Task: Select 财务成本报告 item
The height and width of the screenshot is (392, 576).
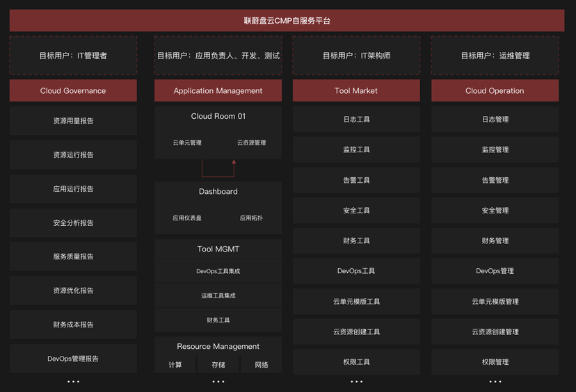Action: coord(73,325)
